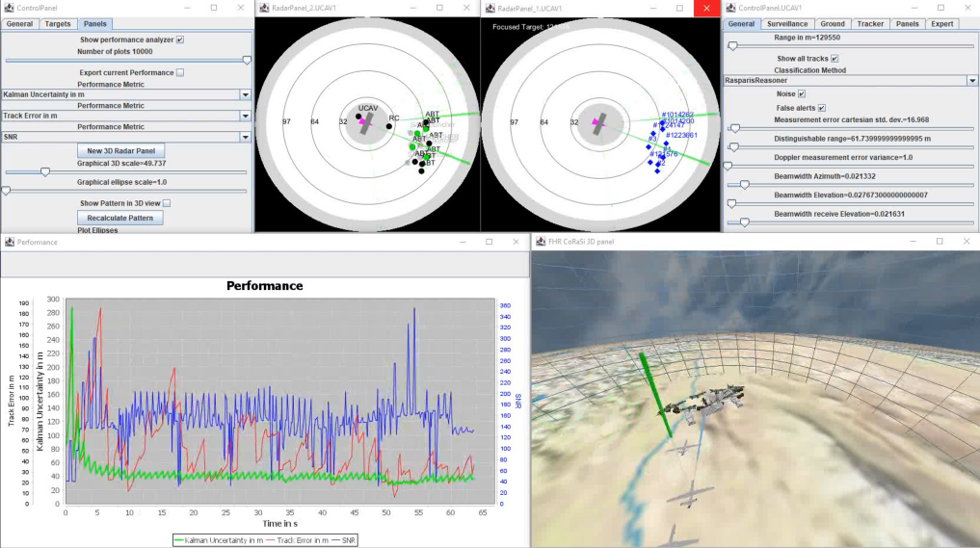The image size is (980, 548).
Task: Adjust the Beamwidth Azimuth slider
Action: coord(744,185)
